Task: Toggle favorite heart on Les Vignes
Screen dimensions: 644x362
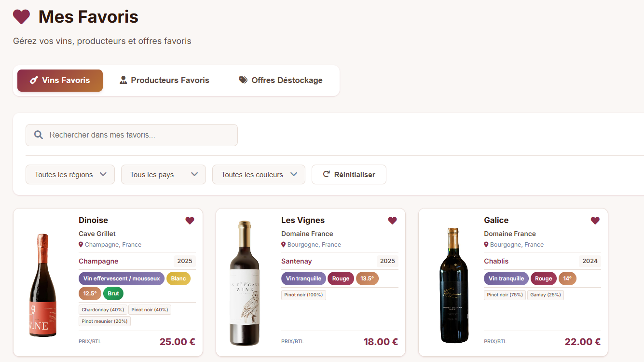Action: (392, 221)
